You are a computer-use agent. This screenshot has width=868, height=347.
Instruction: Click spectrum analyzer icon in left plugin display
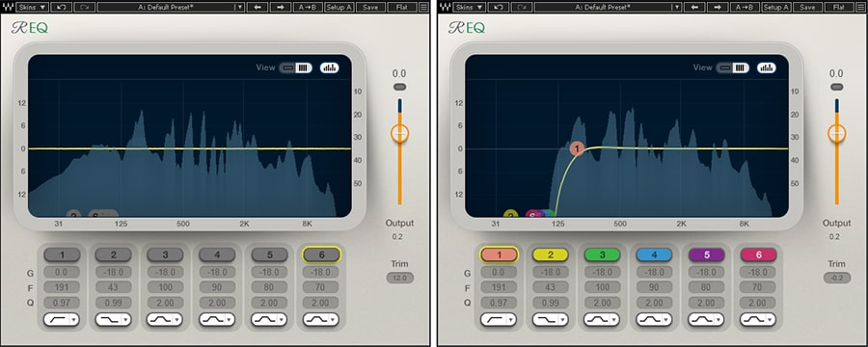point(330,67)
